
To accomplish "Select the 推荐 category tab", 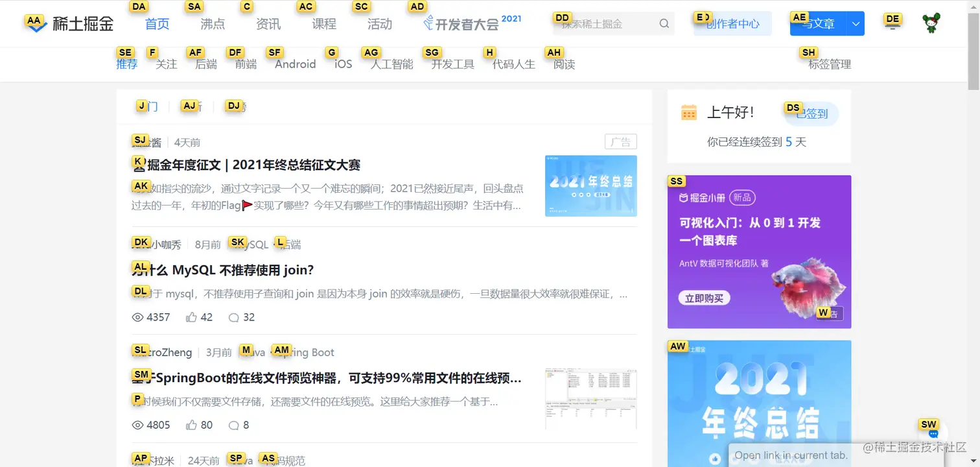I will coord(127,64).
